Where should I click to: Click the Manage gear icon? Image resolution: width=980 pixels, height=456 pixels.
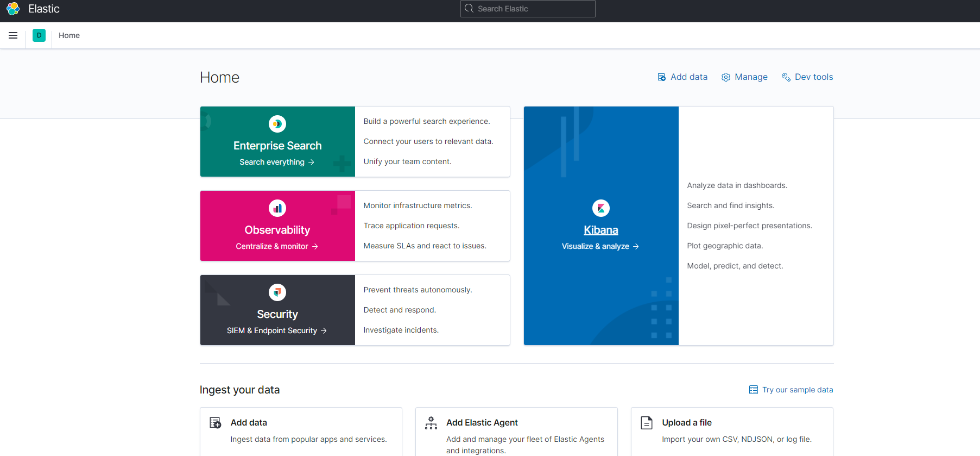pos(726,77)
